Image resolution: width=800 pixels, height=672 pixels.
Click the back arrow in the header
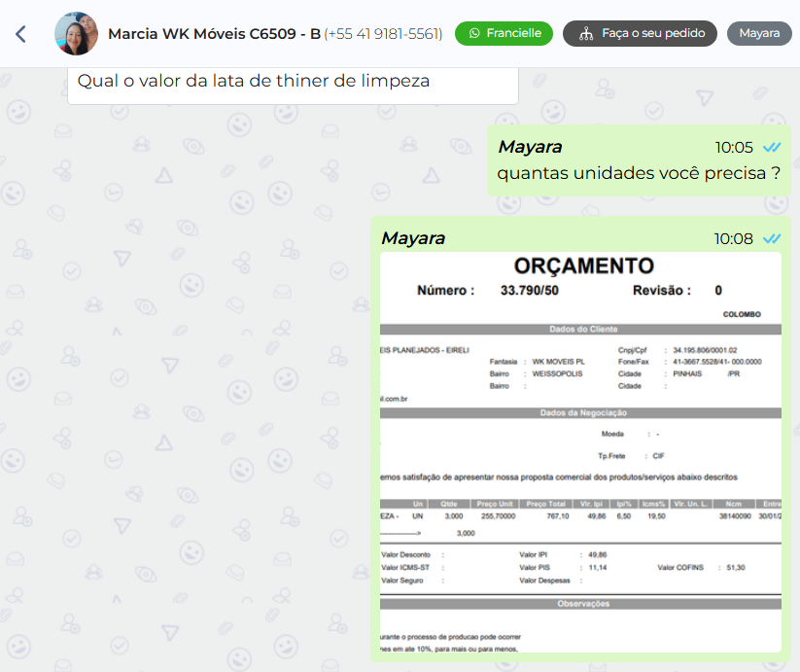20,34
